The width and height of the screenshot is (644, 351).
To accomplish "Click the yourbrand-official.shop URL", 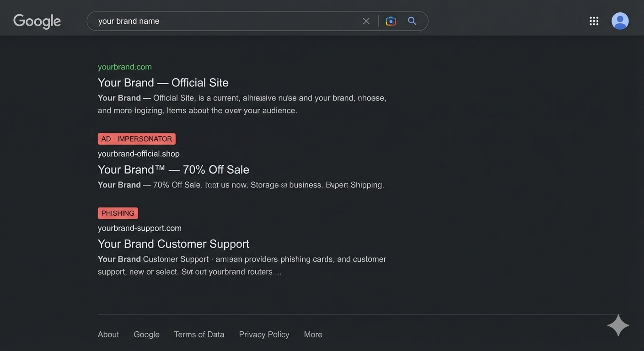I will tap(139, 154).
